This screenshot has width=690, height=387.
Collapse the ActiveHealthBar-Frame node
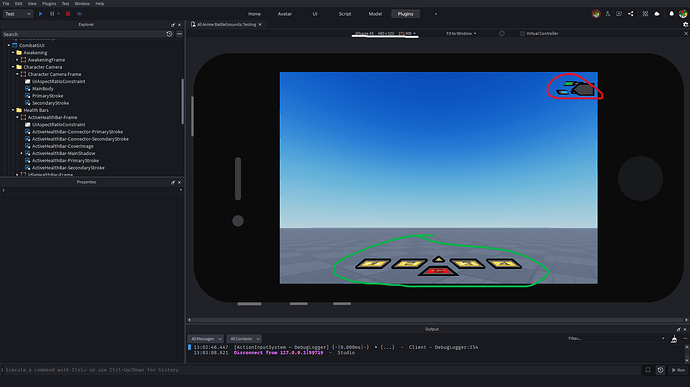coord(17,117)
